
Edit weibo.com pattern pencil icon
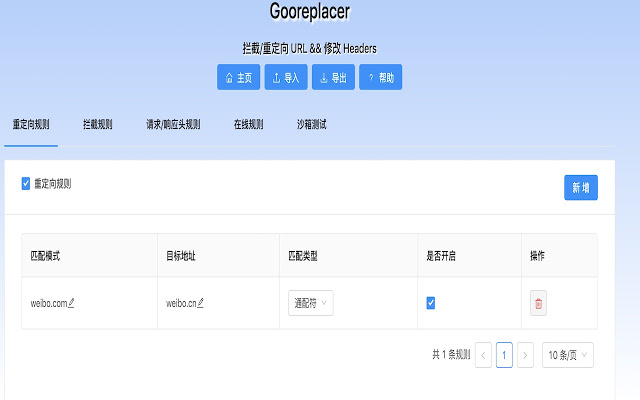[71, 303]
